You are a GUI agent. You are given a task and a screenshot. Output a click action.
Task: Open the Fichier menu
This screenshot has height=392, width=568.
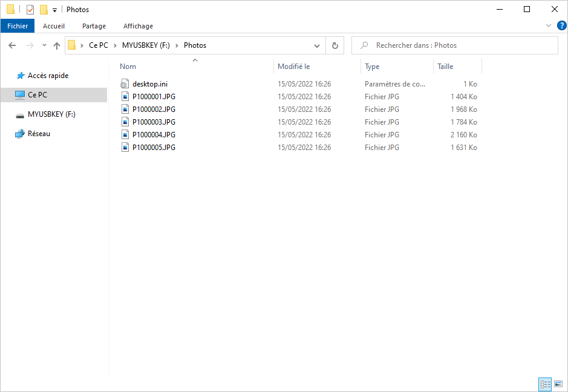[x=18, y=26]
